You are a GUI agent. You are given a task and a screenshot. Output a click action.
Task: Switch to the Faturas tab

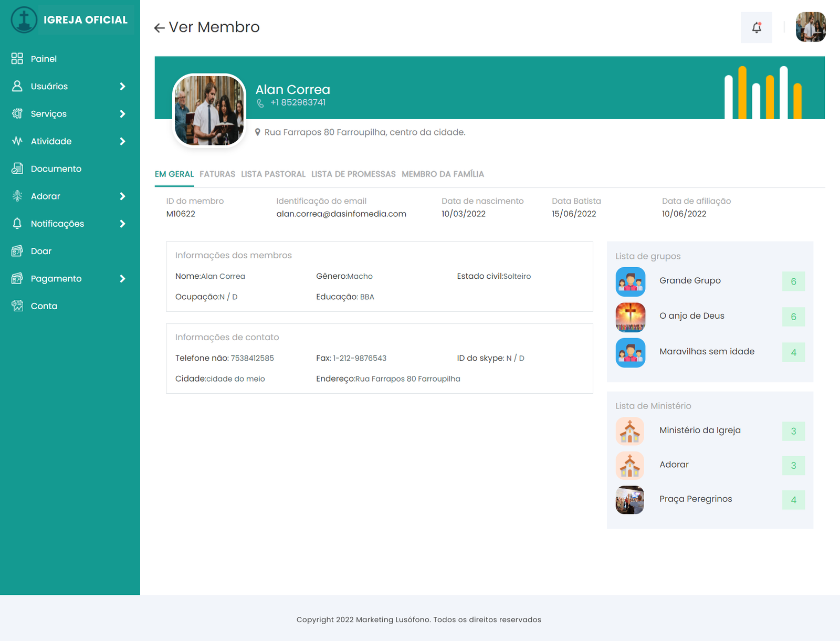click(217, 174)
